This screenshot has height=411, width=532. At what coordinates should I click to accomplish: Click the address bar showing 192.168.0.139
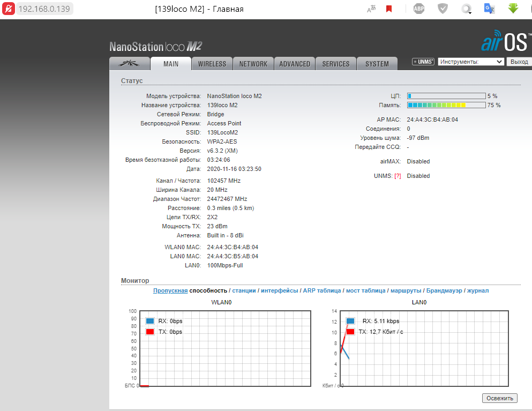[x=44, y=9]
